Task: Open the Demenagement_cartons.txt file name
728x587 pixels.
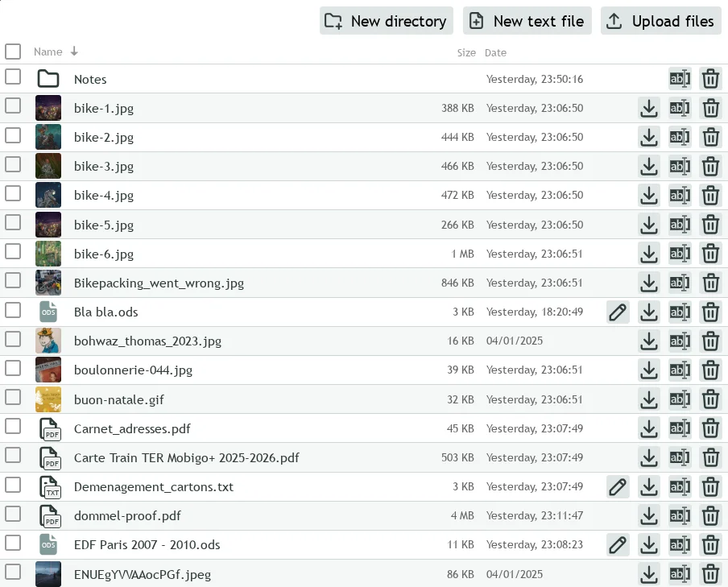Action: pos(153,487)
